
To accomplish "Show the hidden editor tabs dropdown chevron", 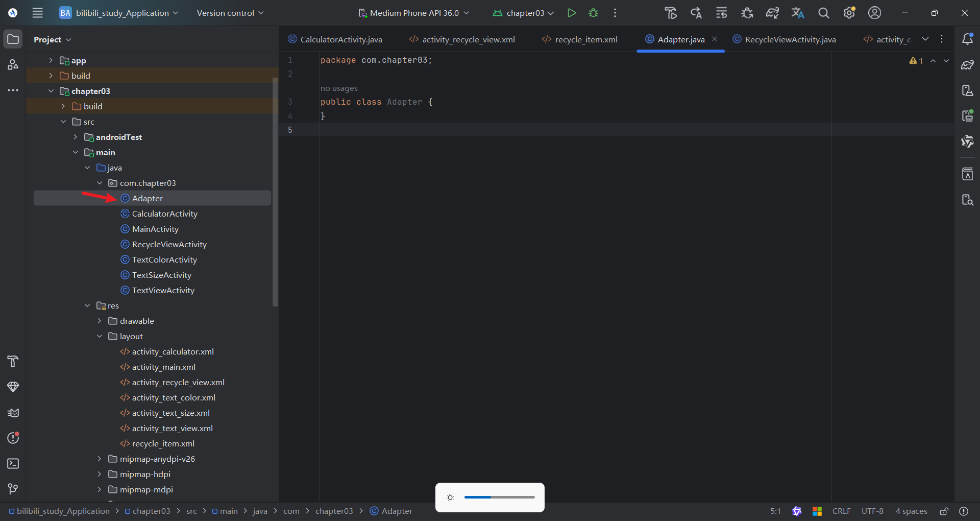I will [x=925, y=39].
